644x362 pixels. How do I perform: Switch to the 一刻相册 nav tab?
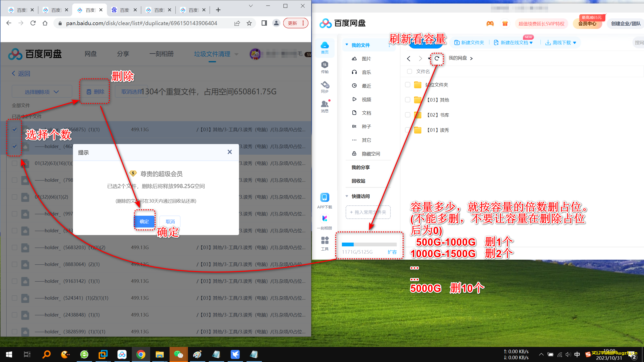(x=162, y=54)
